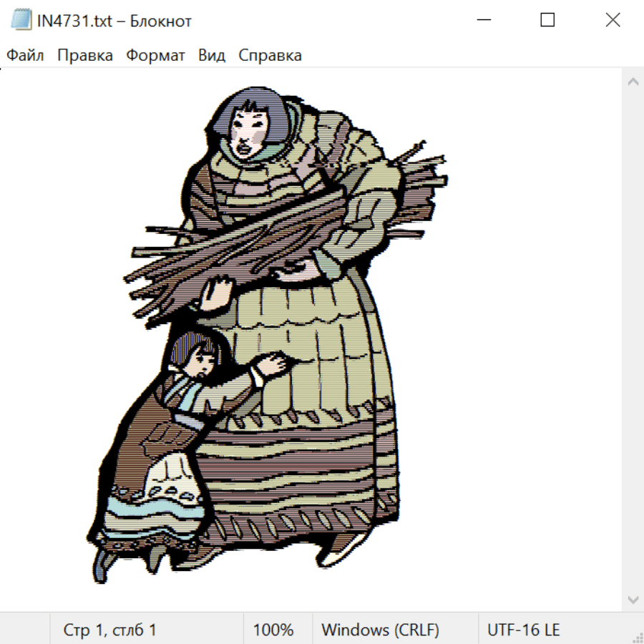Maximize the Блокнот window
The image size is (644, 644).
point(547,21)
